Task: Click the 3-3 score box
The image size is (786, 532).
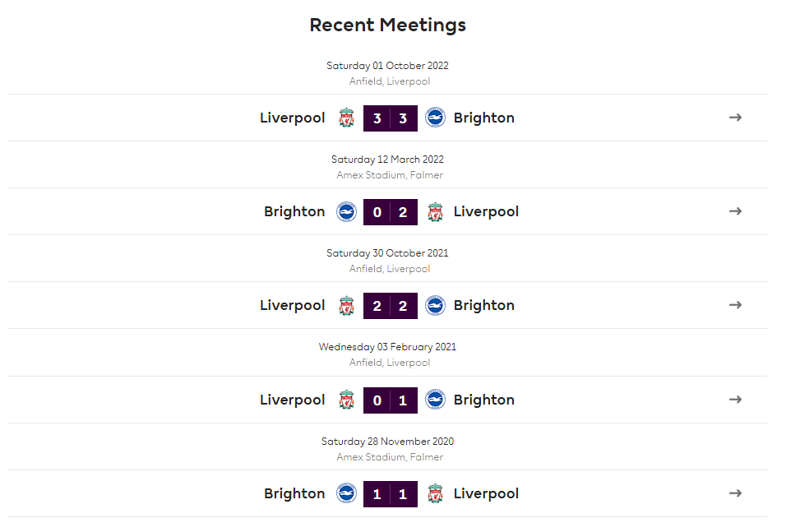Action: 391,118
